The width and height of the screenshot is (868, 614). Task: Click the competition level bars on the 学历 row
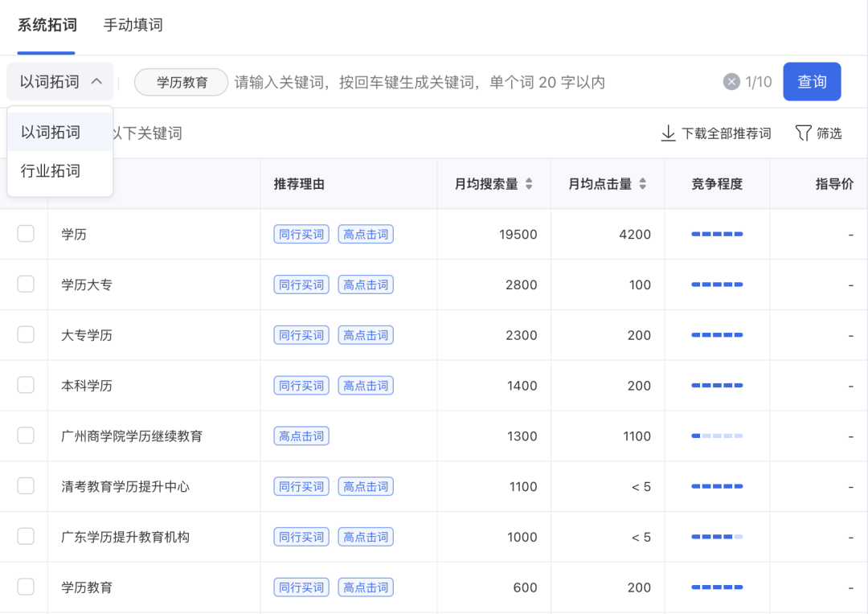tap(717, 234)
